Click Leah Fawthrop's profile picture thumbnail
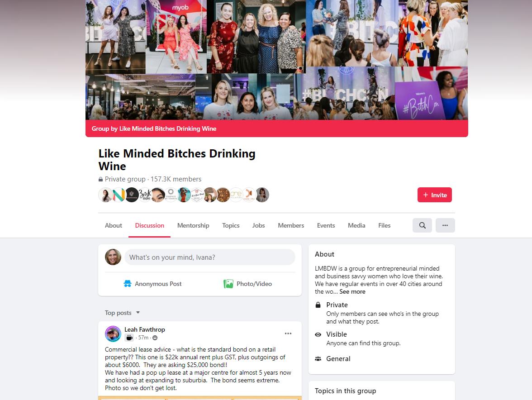 coord(113,333)
